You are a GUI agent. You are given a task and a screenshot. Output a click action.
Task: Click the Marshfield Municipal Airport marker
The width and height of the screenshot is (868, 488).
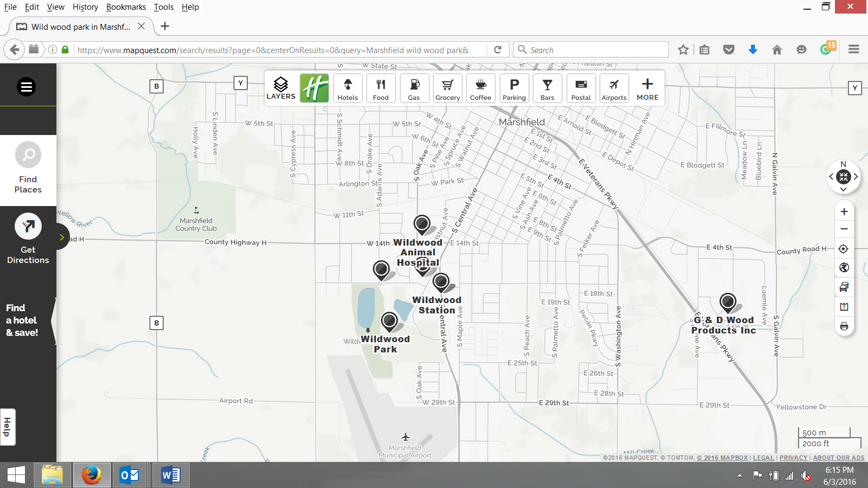point(405,437)
